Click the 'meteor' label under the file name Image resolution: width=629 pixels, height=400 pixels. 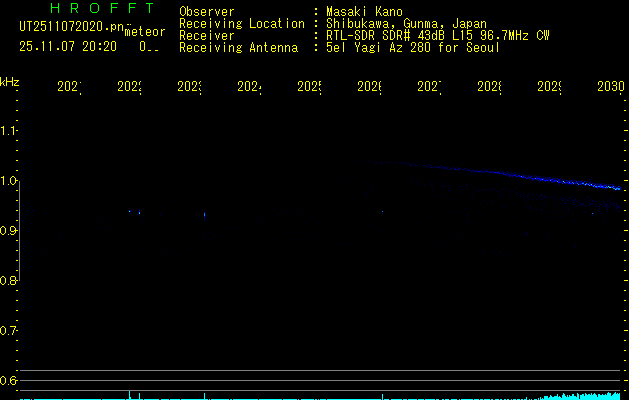click(145, 32)
